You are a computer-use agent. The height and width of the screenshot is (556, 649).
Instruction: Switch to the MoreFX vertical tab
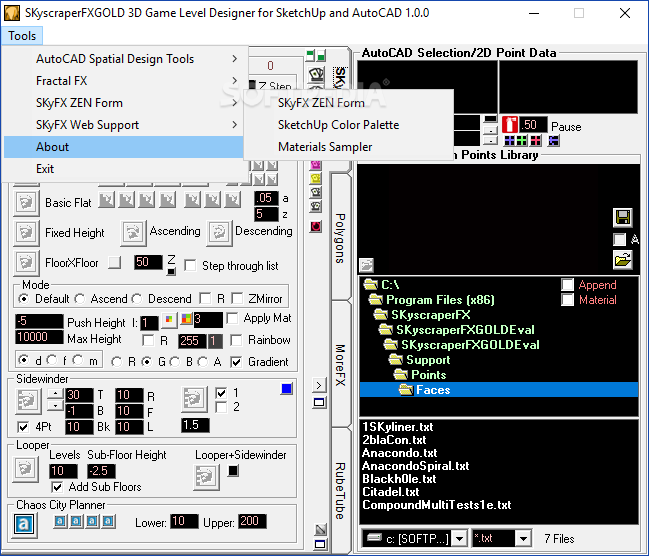(x=340, y=365)
